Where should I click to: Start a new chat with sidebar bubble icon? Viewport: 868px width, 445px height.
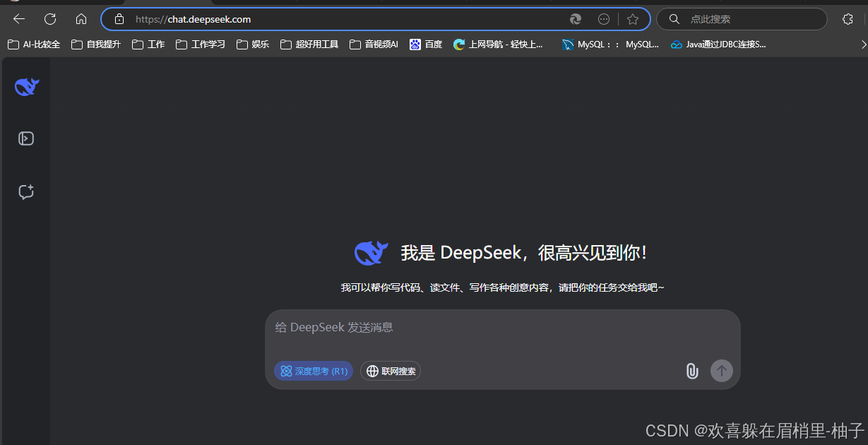coord(26,192)
